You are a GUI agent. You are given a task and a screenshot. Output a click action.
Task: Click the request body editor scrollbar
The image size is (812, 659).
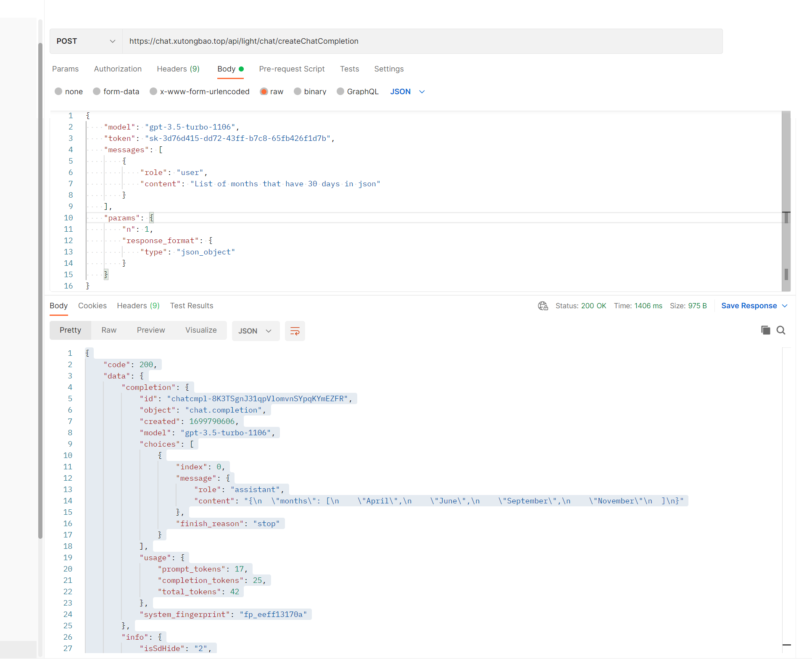tap(786, 168)
